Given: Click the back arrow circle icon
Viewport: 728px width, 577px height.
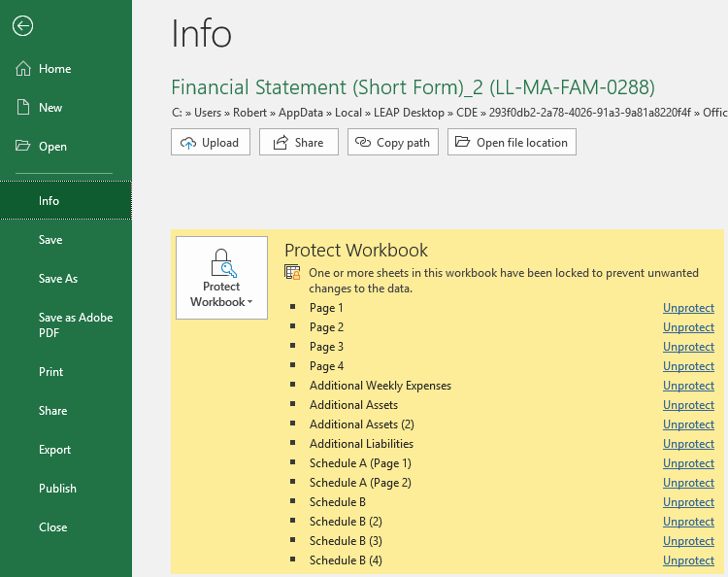Looking at the screenshot, I should pos(22,26).
